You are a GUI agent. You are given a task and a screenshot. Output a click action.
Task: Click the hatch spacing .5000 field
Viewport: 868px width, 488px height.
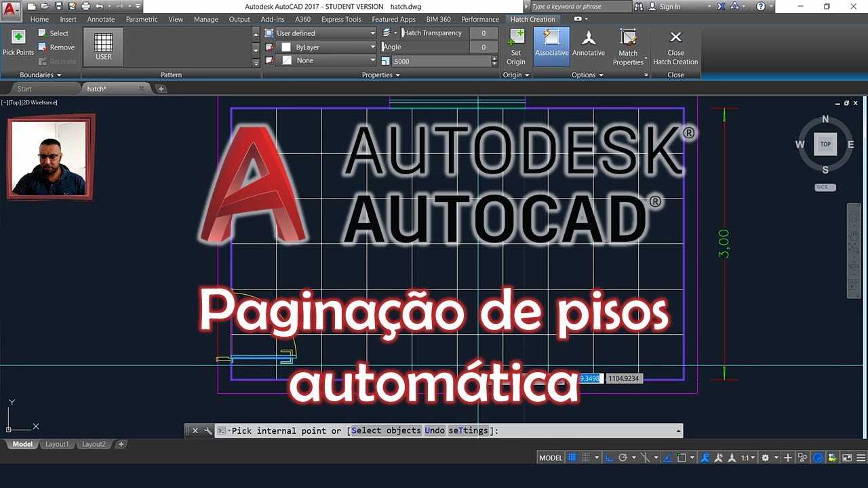tap(441, 61)
